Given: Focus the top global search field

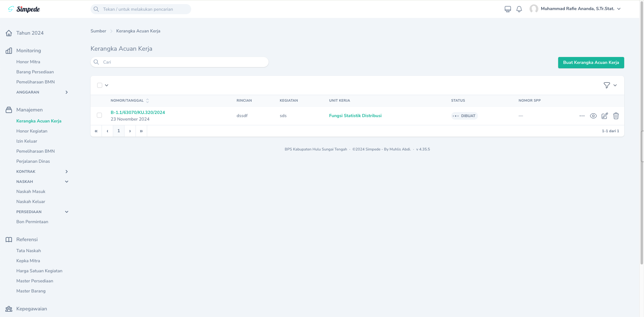Looking at the screenshot, I should coord(141,9).
